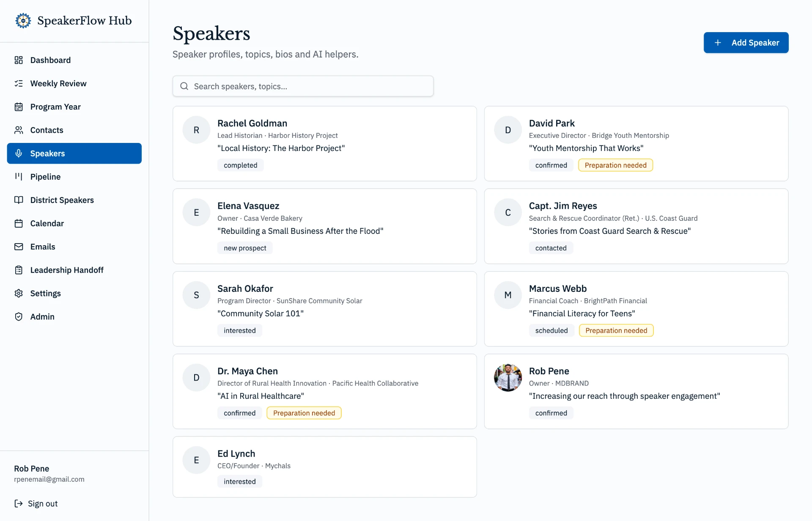Select Capt. Jim Reyes name

coord(563,206)
